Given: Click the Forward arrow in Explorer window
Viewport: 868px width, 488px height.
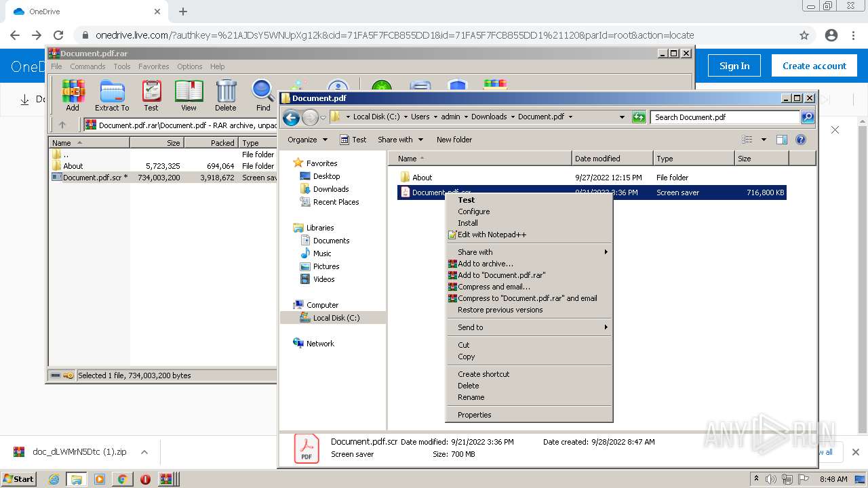Looking at the screenshot, I should pos(310,117).
